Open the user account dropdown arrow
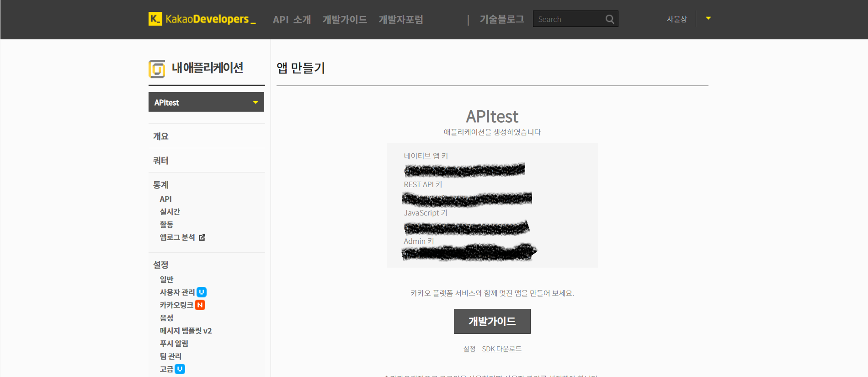The height and width of the screenshot is (377, 868). (708, 18)
